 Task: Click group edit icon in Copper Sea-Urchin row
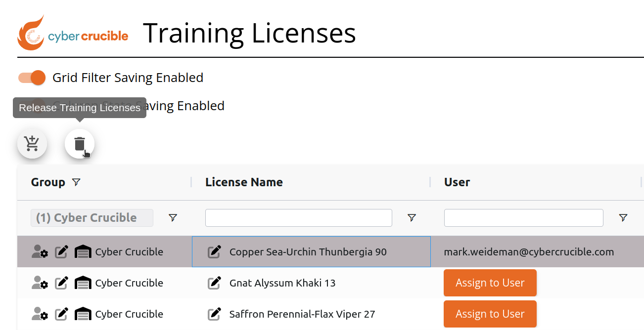point(61,252)
